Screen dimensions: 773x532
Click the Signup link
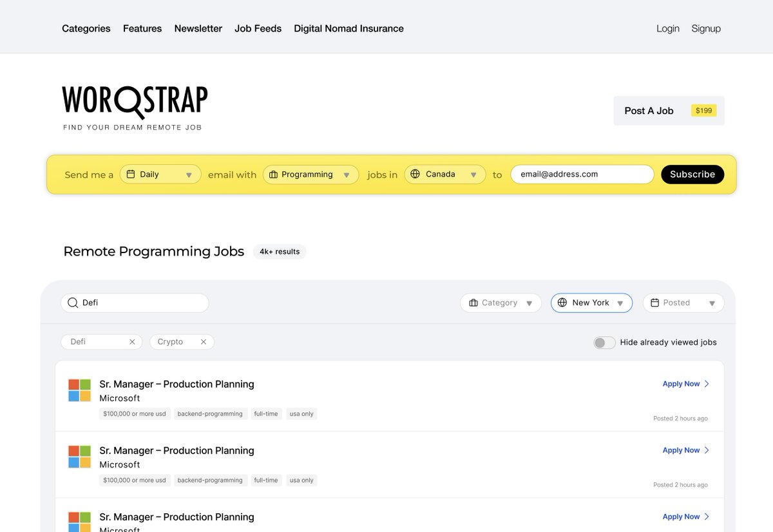point(706,28)
